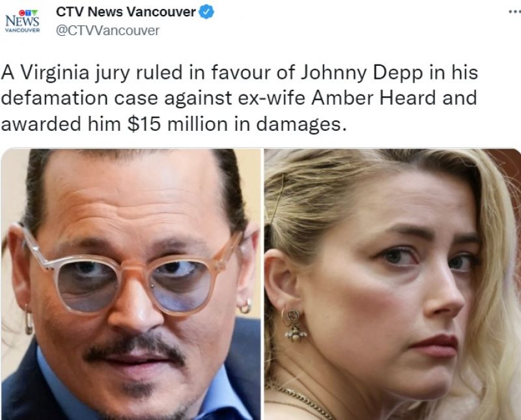
Task: Click the VANCOUVER text under NEWS logo
Action: click(22, 30)
